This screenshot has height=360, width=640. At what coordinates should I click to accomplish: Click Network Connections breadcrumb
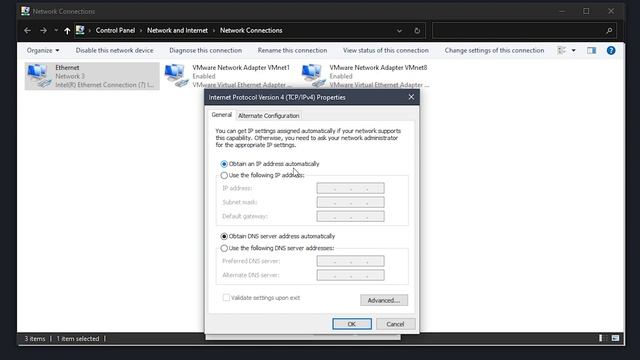(x=251, y=31)
